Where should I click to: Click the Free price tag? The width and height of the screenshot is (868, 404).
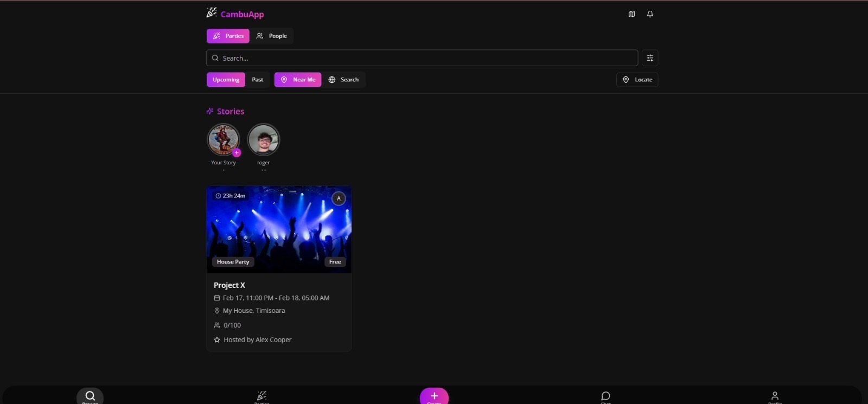(335, 262)
